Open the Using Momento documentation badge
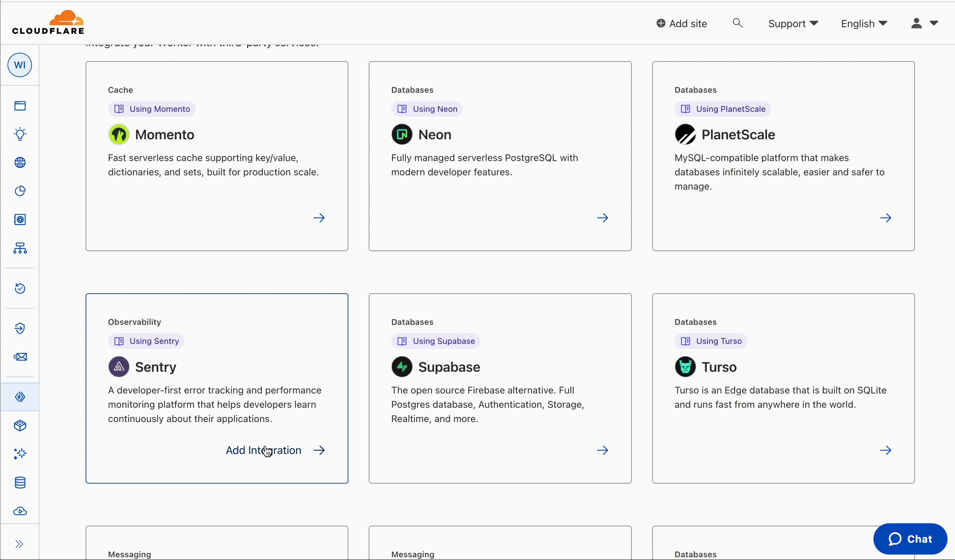This screenshot has height=560, width=955. (152, 109)
